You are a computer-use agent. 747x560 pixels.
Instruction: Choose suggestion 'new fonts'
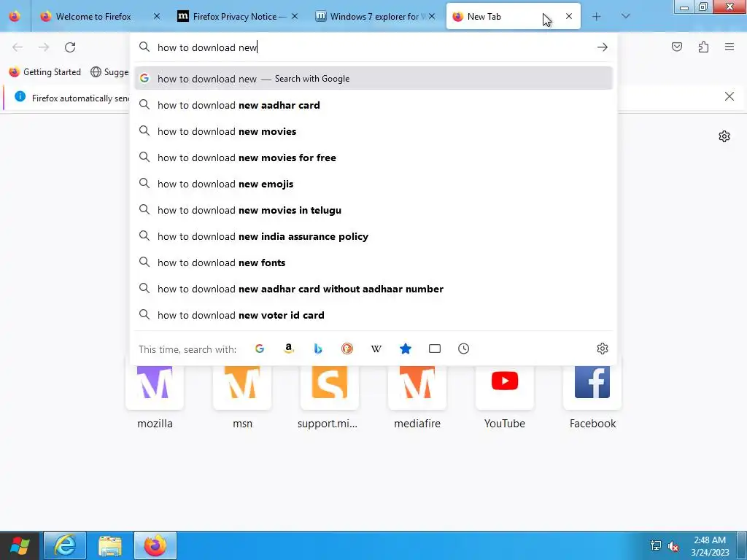[x=373, y=262]
